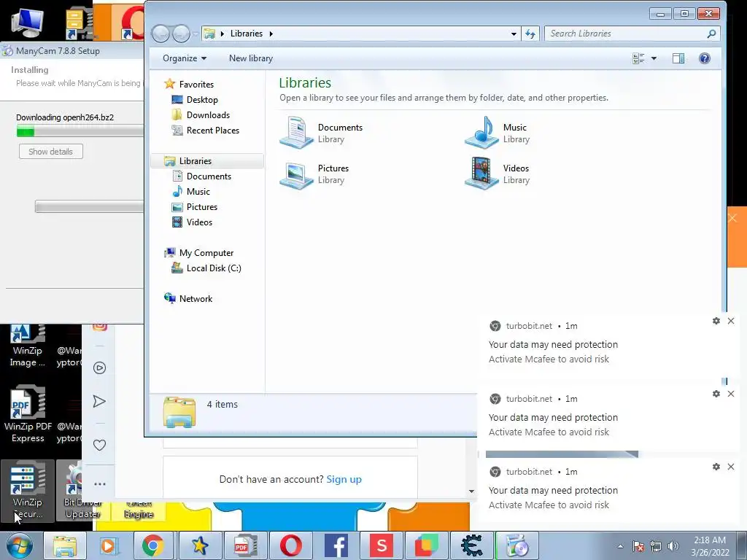The width and height of the screenshot is (747, 560).
Task: Click the search magnifier icon in Explorer
Action: pos(711,34)
